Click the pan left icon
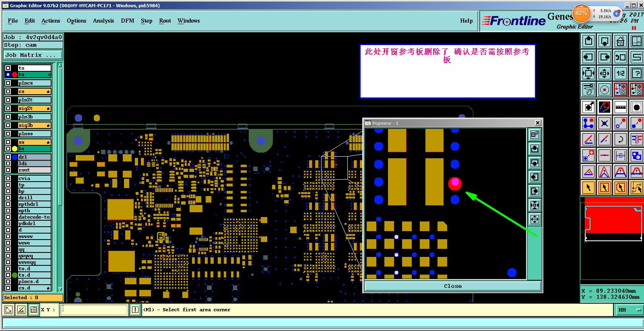Viewport: 644px width, 331px height. [x=588, y=57]
